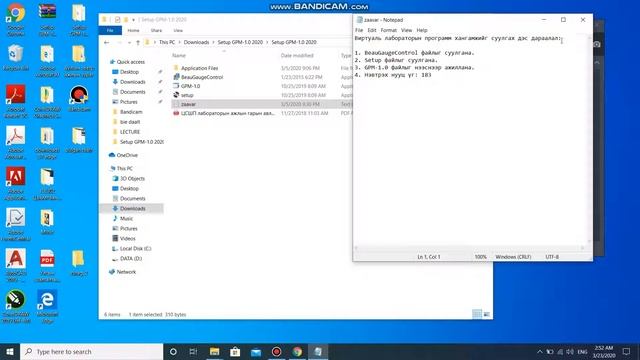The image size is (640, 360).
Task: Open Notepad Edit menu
Action: pos(372,30)
